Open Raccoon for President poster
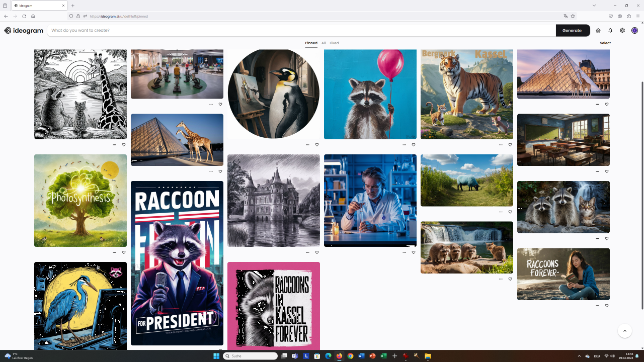This screenshot has height=362, width=644. point(177,263)
